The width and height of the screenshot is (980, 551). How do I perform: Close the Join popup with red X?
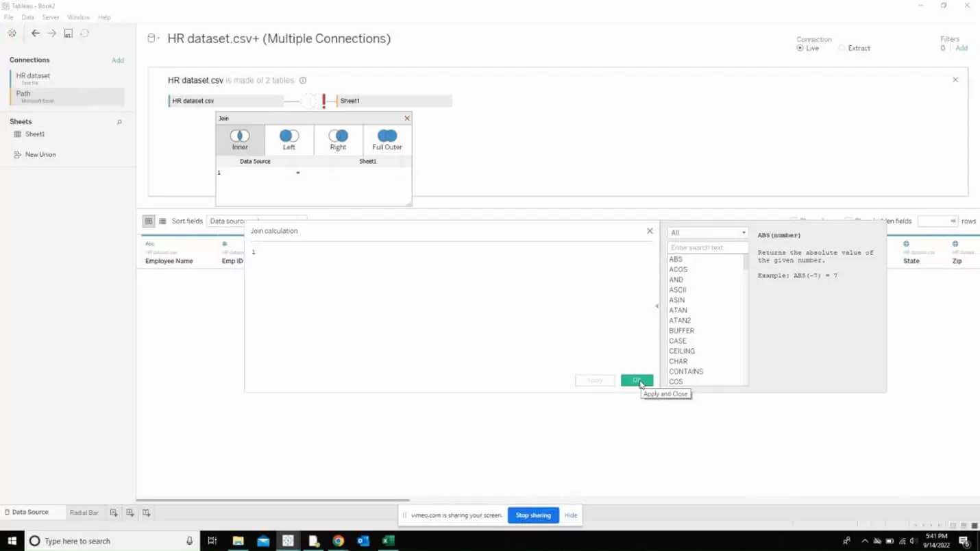point(407,118)
